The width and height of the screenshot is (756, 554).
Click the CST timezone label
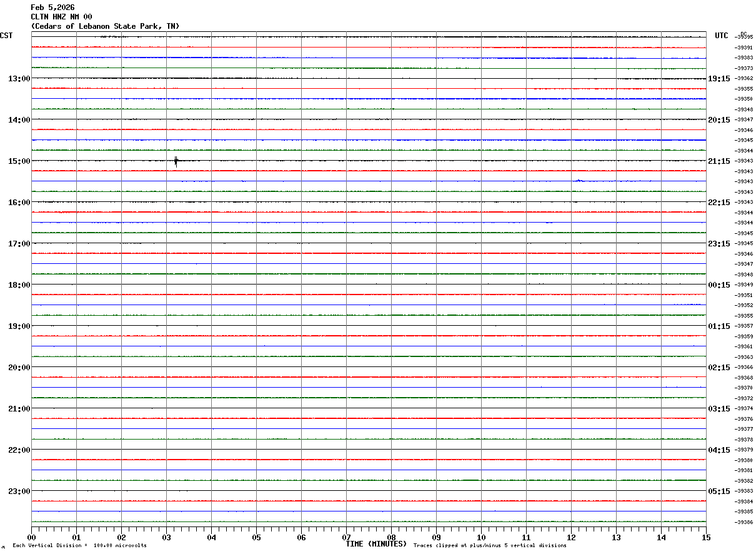6,36
